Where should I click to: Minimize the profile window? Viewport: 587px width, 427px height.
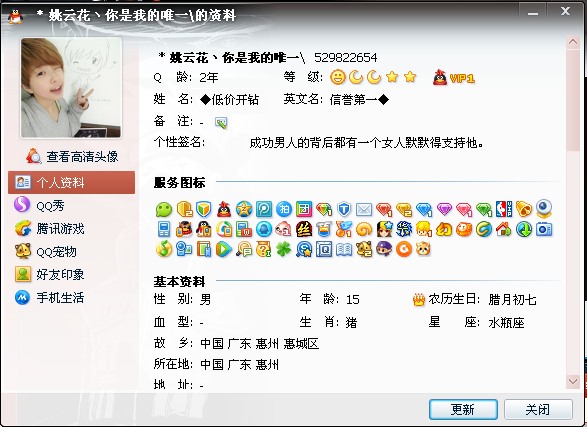[533, 13]
